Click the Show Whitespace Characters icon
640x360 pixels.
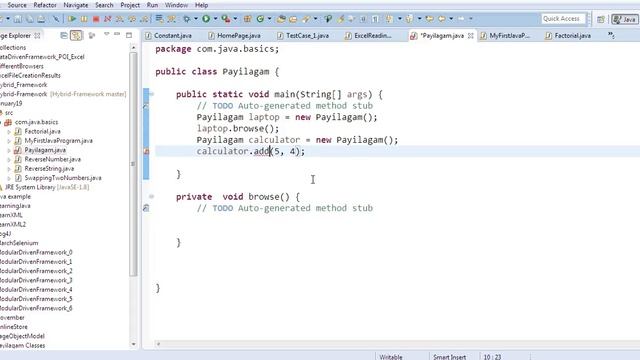pos(375,19)
